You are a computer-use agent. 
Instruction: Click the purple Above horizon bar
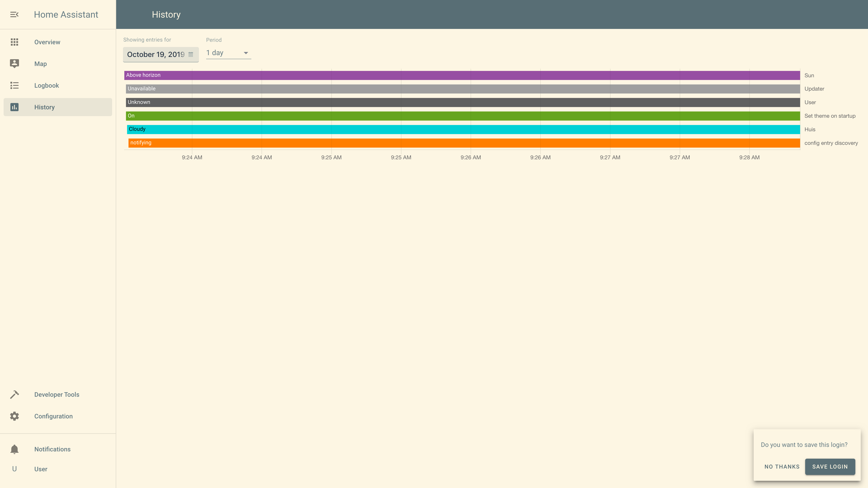click(462, 75)
